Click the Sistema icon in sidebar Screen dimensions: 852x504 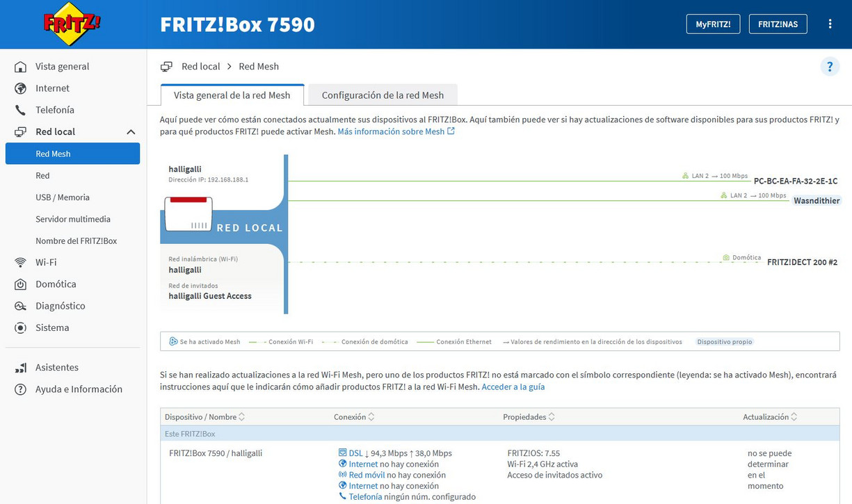[21, 327]
